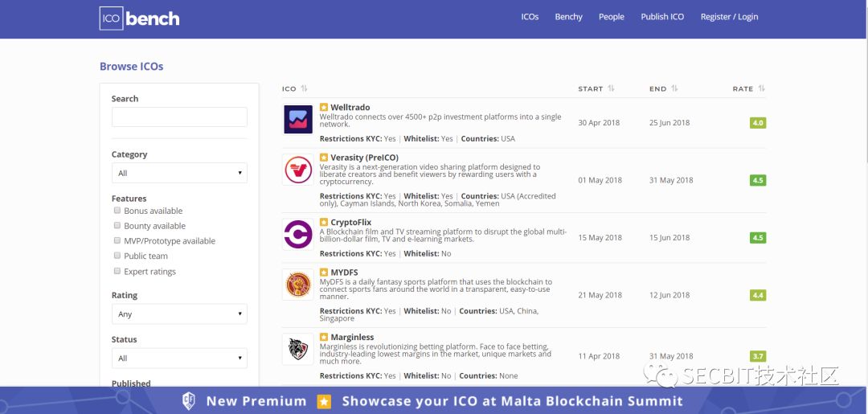The height and width of the screenshot is (414, 868).
Task: Click Verasity's 4.5 rating badge
Action: click(758, 180)
